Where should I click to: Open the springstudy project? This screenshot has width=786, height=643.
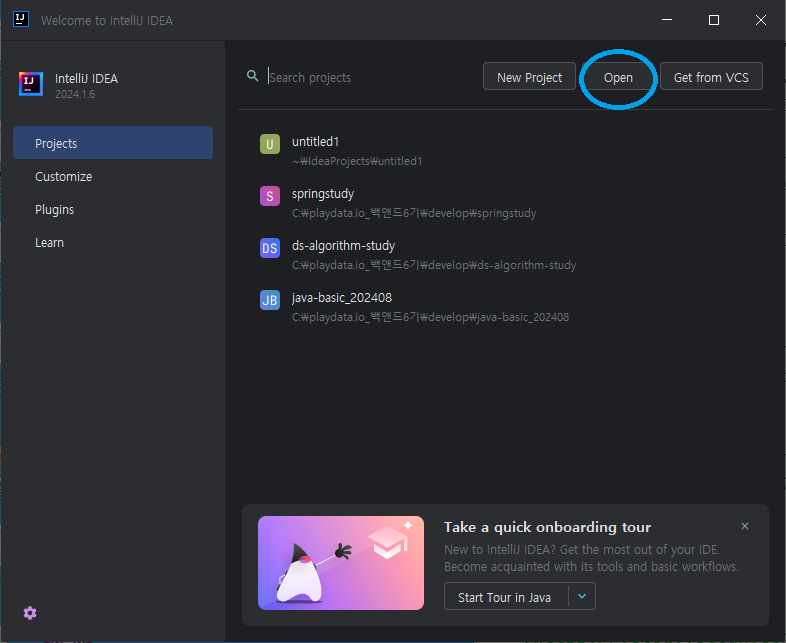point(505,203)
